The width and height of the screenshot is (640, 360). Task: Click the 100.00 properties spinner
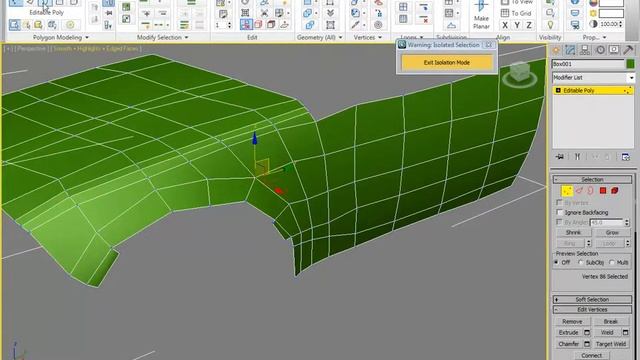(x=621, y=24)
